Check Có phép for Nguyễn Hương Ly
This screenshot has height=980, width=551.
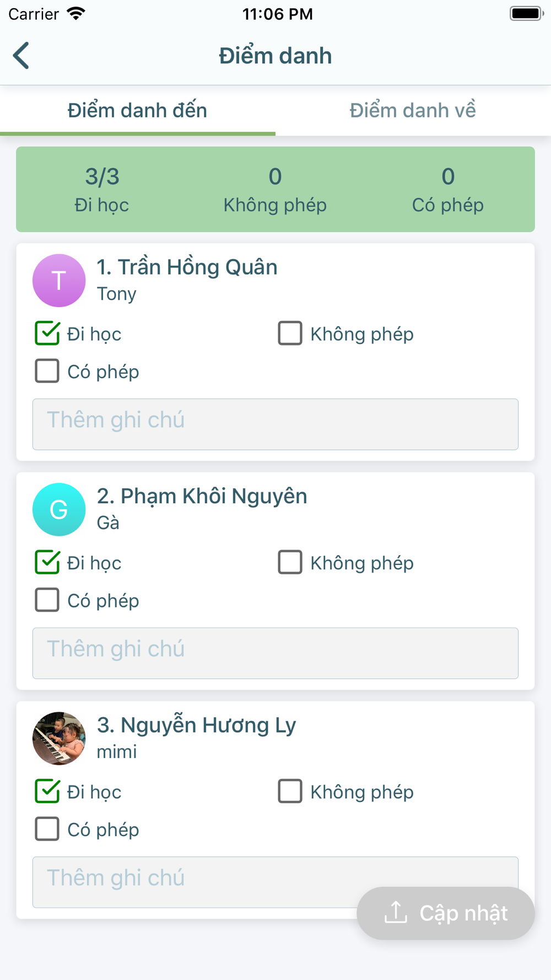pyautogui.click(x=47, y=829)
